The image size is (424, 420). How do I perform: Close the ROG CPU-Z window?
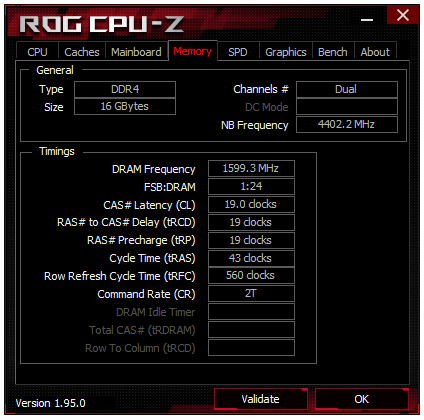[x=403, y=15]
